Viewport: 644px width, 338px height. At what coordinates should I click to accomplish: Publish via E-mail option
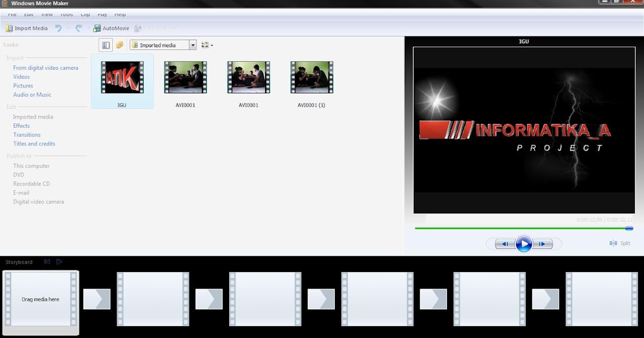21,193
